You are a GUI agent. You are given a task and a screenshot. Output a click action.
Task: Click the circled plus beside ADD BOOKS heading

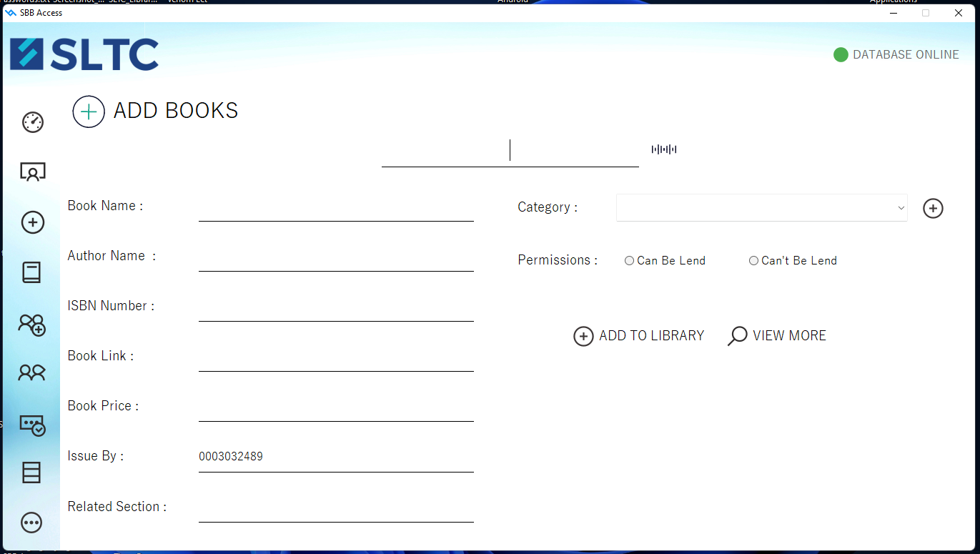pos(89,112)
